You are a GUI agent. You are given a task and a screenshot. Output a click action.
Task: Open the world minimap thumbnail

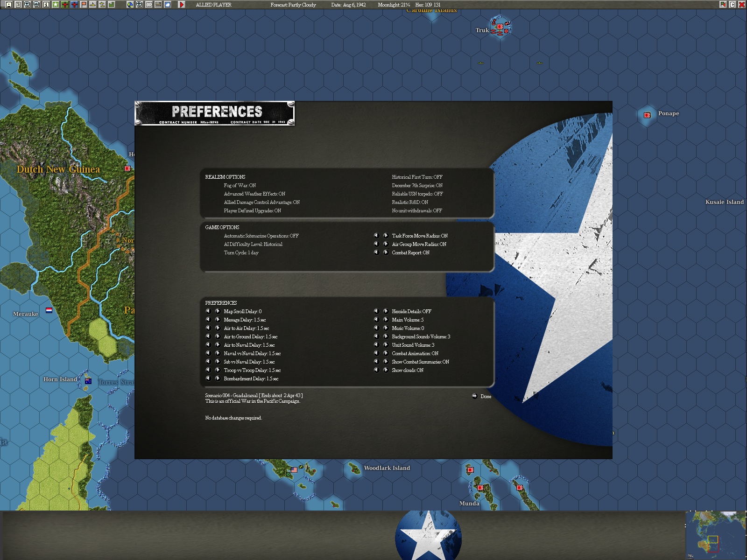tap(716, 535)
